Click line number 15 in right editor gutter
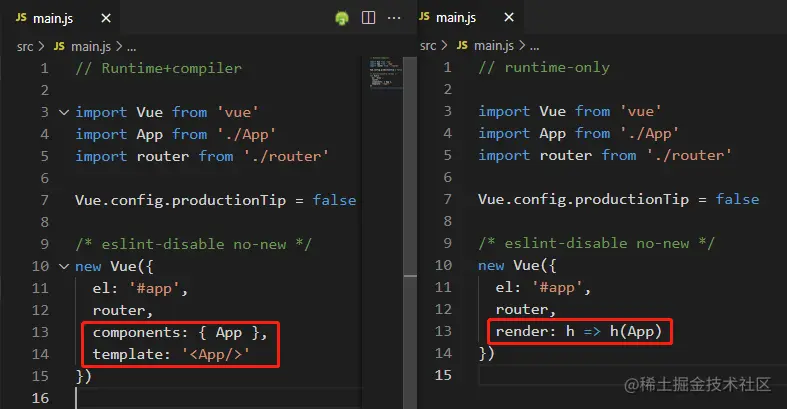 (443, 375)
